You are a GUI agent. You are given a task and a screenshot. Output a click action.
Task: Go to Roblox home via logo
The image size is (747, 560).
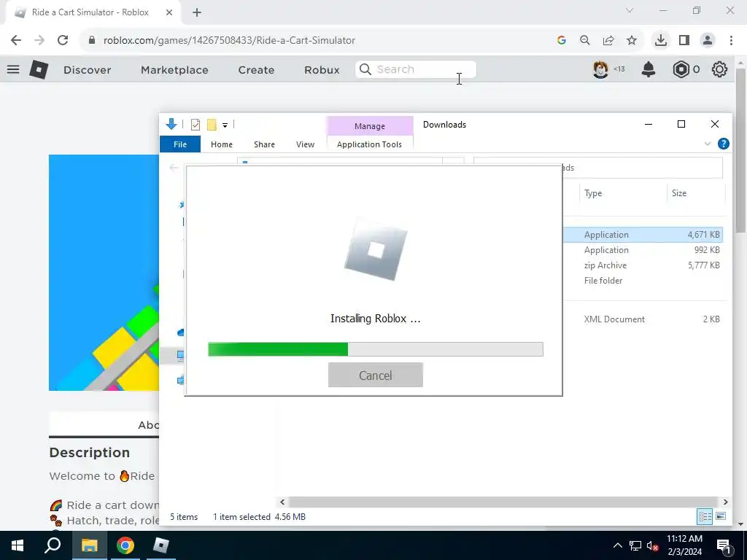point(39,70)
